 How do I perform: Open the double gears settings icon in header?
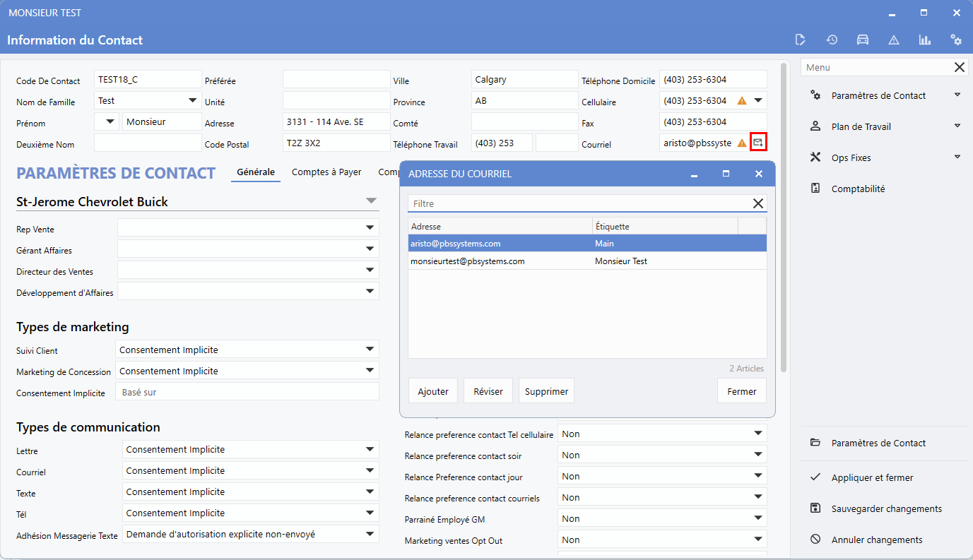956,40
